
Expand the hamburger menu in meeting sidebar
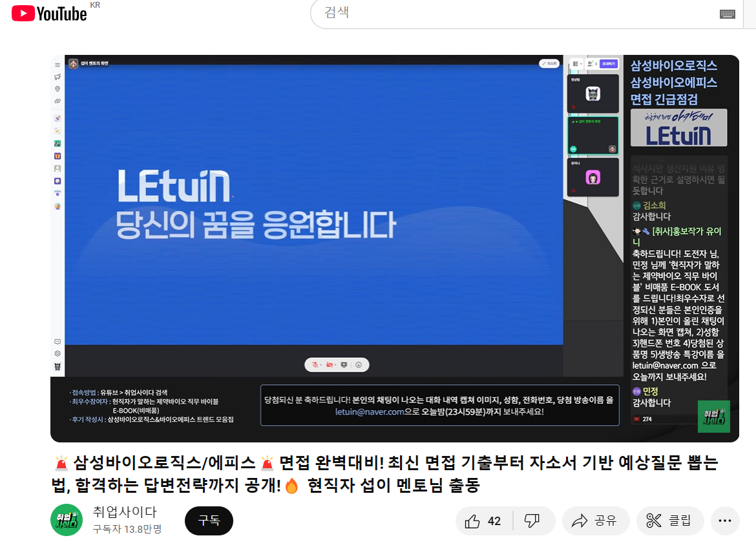click(58, 65)
